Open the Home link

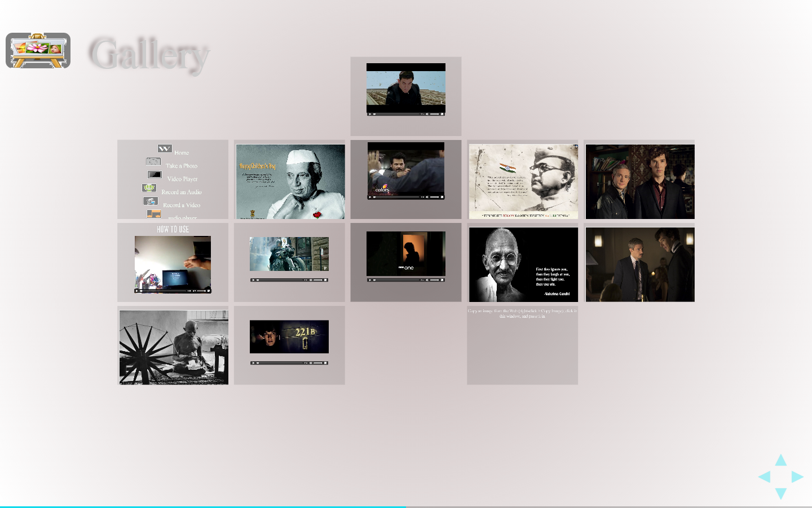click(182, 153)
